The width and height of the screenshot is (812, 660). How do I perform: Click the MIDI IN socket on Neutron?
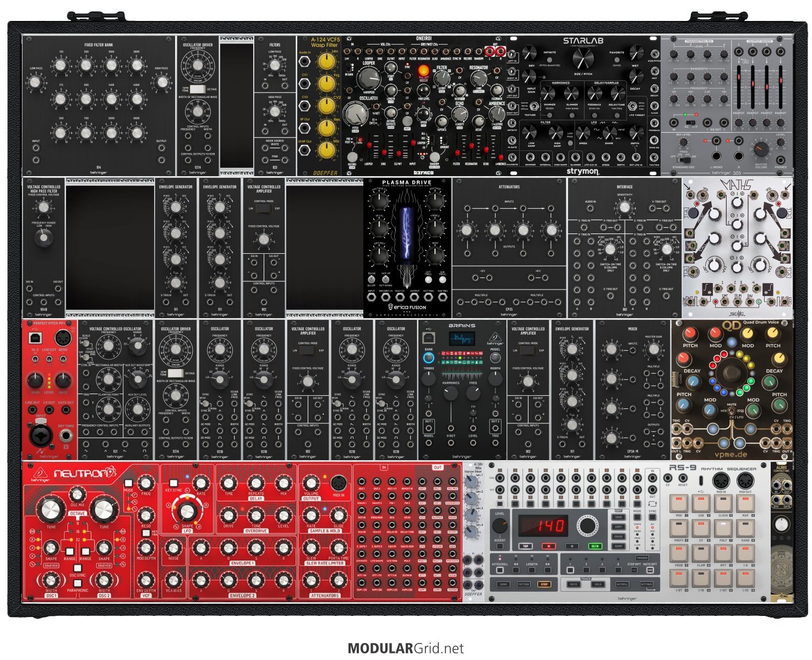click(x=339, y=483)
